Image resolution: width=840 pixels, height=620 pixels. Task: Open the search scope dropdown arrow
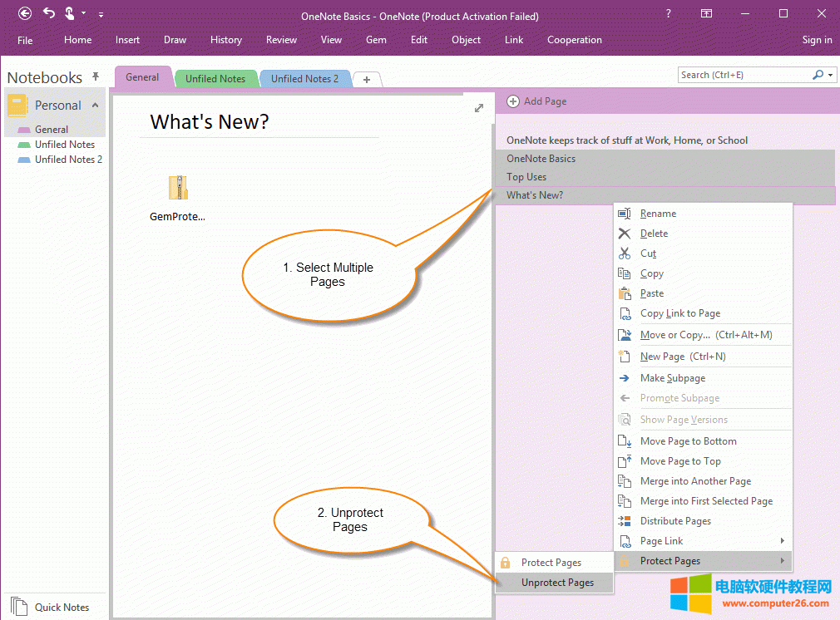[828, 75]
